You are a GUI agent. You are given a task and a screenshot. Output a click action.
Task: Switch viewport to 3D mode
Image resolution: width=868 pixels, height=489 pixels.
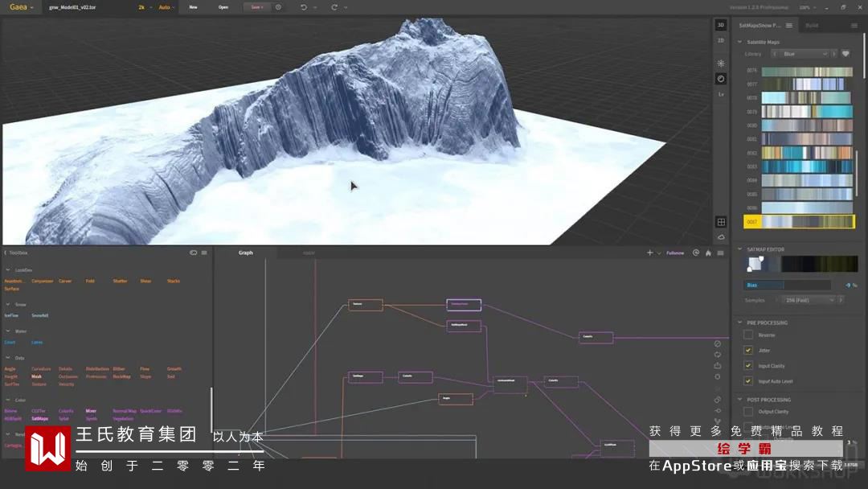[x=721, y=25]
